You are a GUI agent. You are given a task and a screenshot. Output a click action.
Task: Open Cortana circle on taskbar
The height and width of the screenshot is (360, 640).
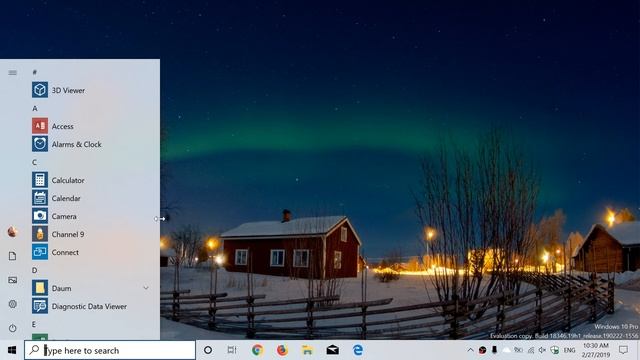click(208, 350)
